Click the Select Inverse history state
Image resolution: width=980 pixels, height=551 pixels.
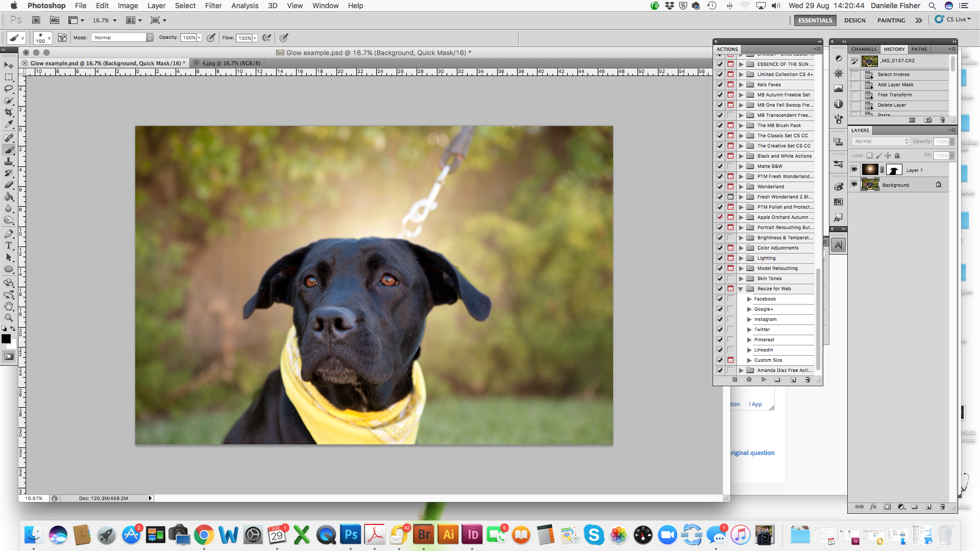point(893,74)
